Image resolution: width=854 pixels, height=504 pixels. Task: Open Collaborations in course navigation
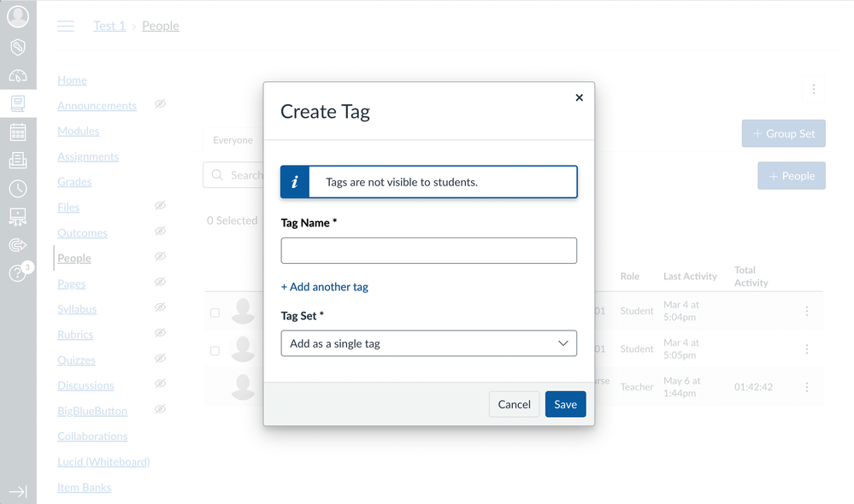tap(92, 437)
